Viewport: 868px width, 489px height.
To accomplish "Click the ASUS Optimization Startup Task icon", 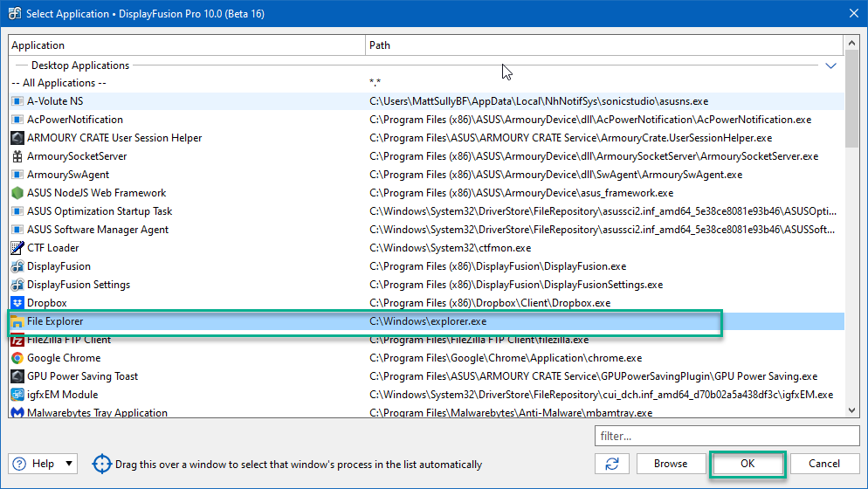I will click(17, 211).
